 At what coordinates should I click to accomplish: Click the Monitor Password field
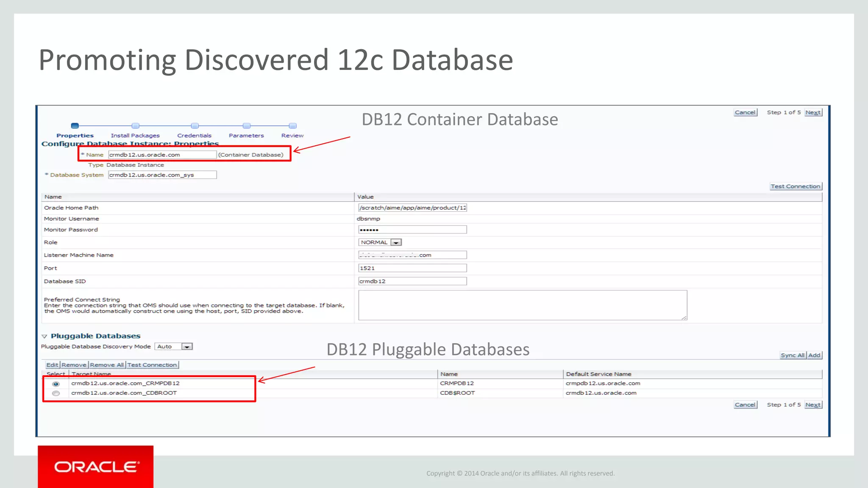412,230
